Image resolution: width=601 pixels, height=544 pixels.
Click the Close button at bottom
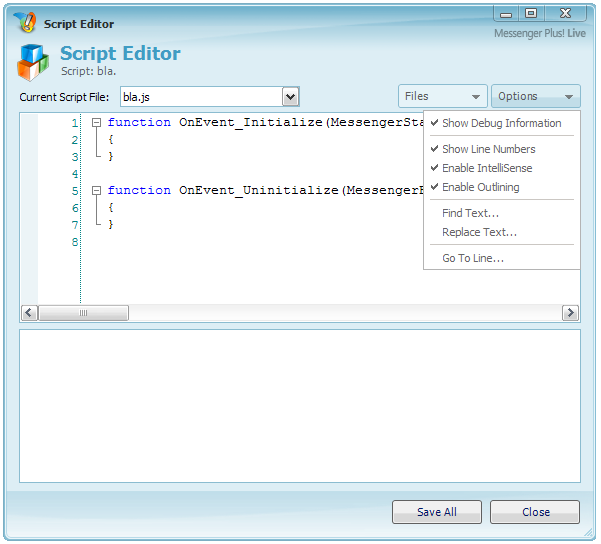(535, 512)
